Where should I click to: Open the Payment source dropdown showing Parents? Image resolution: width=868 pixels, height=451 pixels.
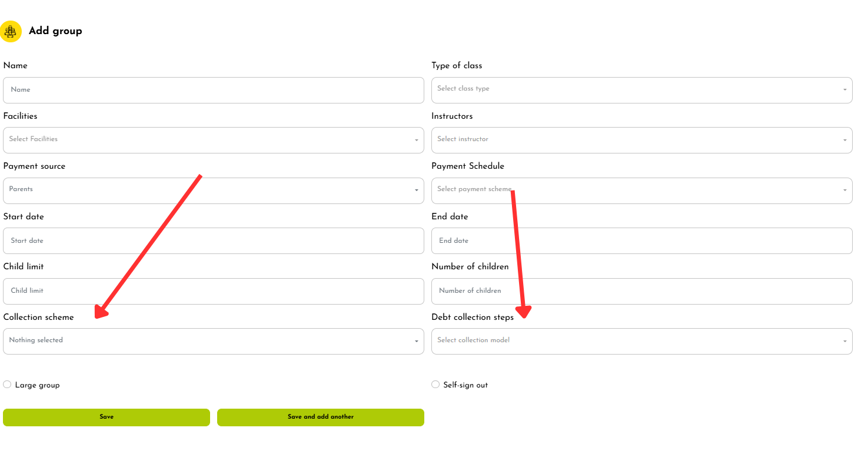pyautogui.click(x=213, y=191)
